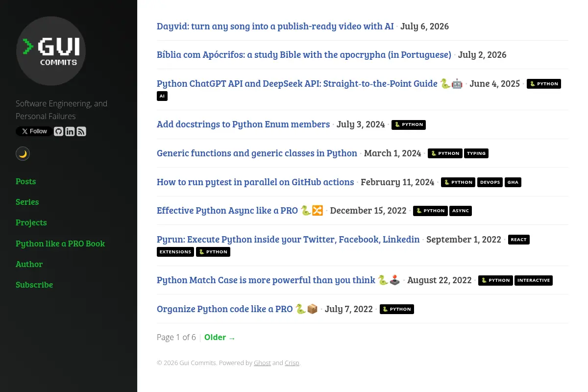Open Python like a PRO Book
The height and width of the screenshot is (392, 588).
[60, 244]
